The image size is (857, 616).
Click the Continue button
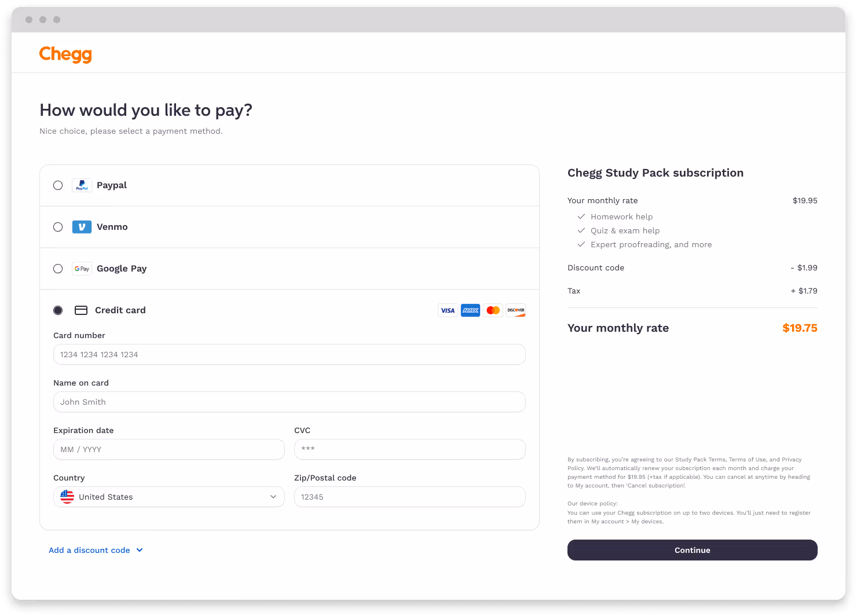(693, 550)
